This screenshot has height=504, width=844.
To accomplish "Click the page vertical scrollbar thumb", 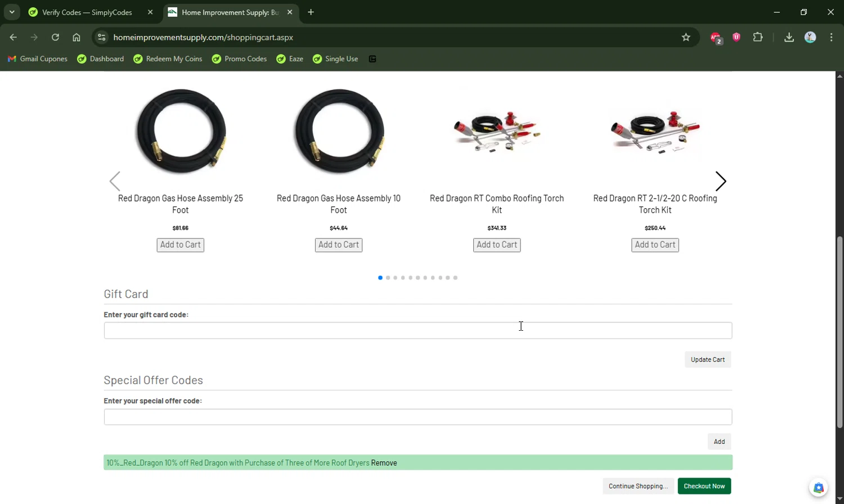I will 839,332.
